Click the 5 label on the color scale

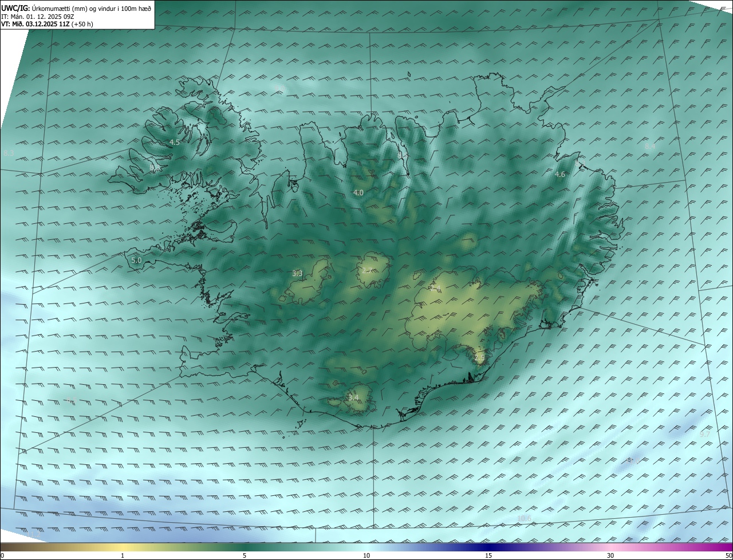(x=245, y=555)
